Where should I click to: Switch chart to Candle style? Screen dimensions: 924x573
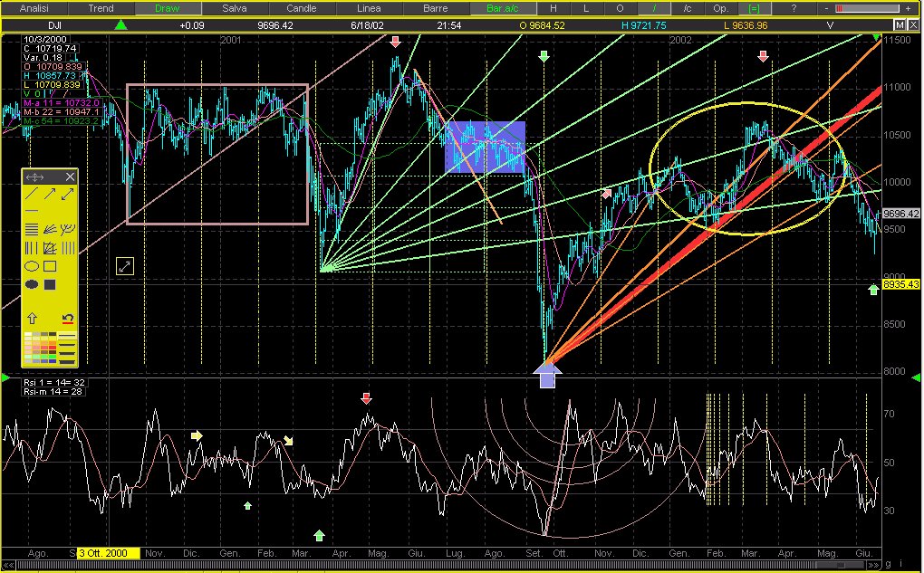(301, 8)
